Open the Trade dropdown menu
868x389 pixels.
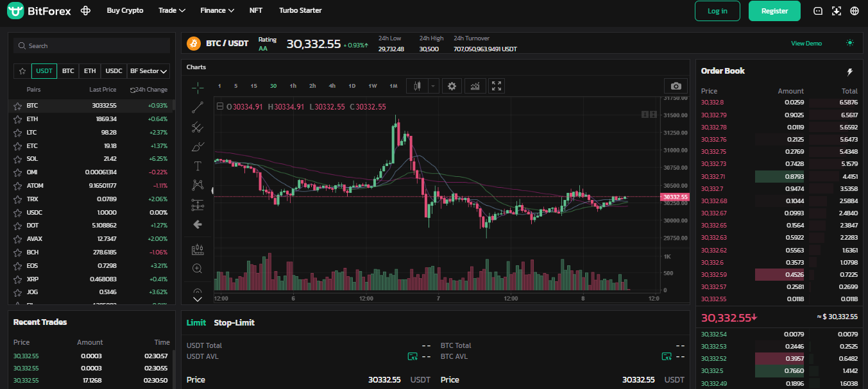[172, 11]
